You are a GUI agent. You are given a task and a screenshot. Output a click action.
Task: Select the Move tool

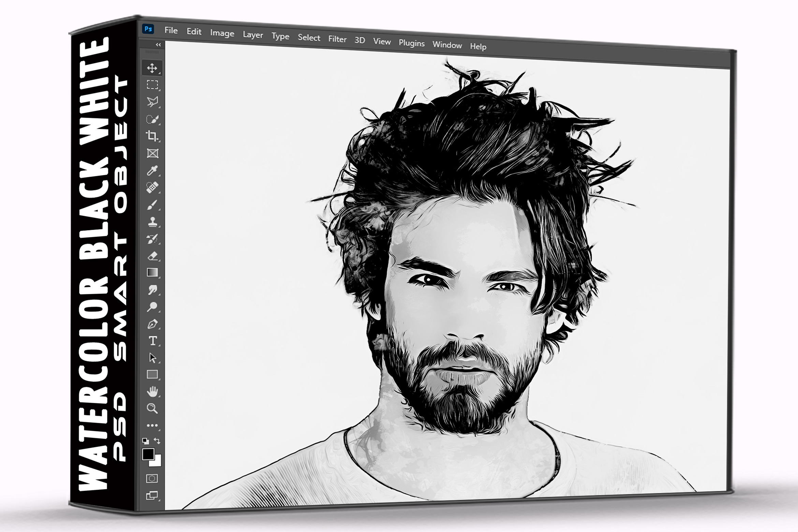pyautogui.click(x=152, y=68)
